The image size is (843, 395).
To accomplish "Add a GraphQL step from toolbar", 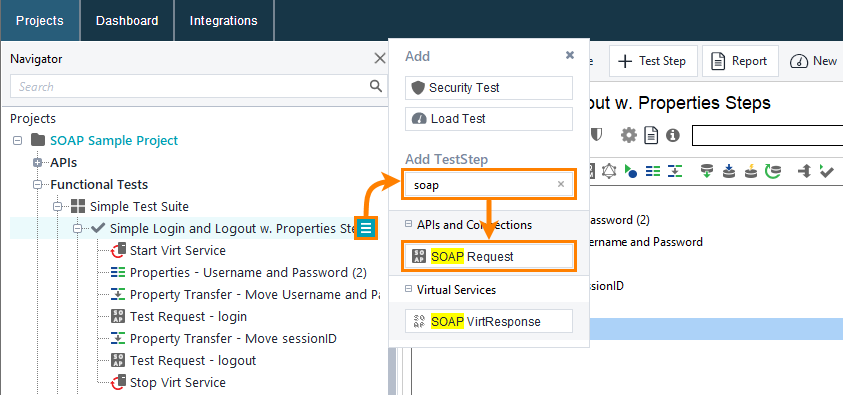I will click(x=608, y=171).
